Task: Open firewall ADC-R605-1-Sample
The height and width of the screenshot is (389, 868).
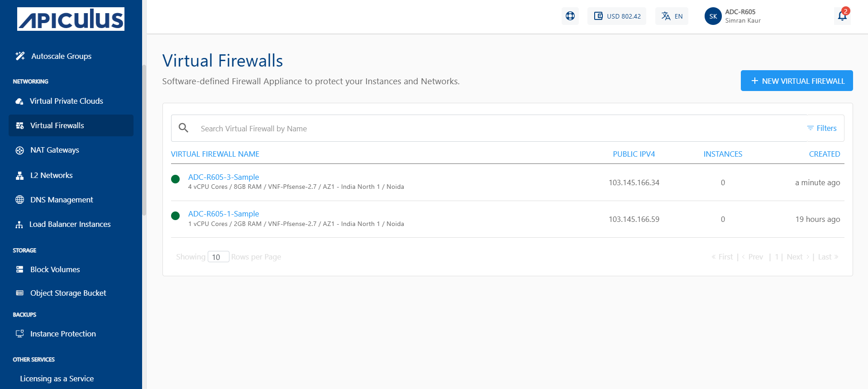Action: click(x=224, y=214)
